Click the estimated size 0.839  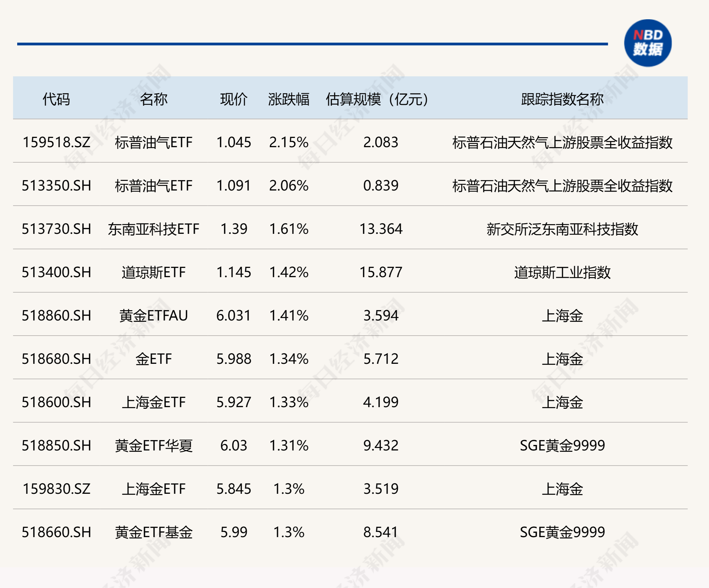click(x=381, y=186)
